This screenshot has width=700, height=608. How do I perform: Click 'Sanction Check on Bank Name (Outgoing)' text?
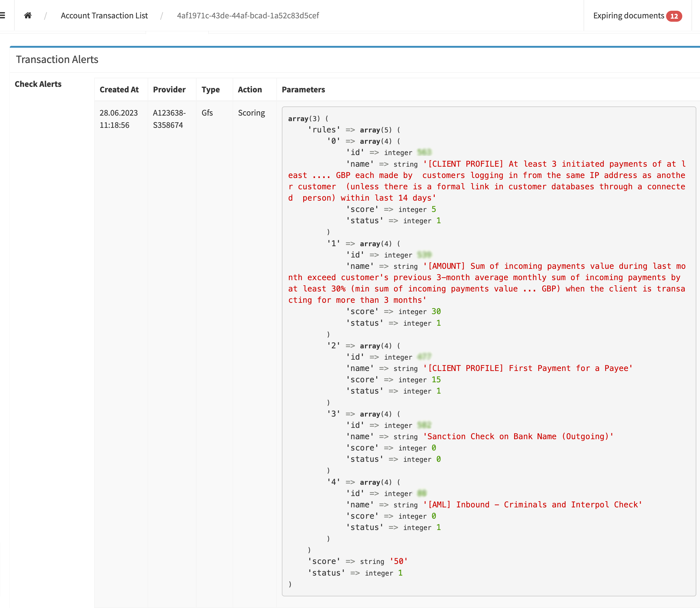click(x=518, y=436)
